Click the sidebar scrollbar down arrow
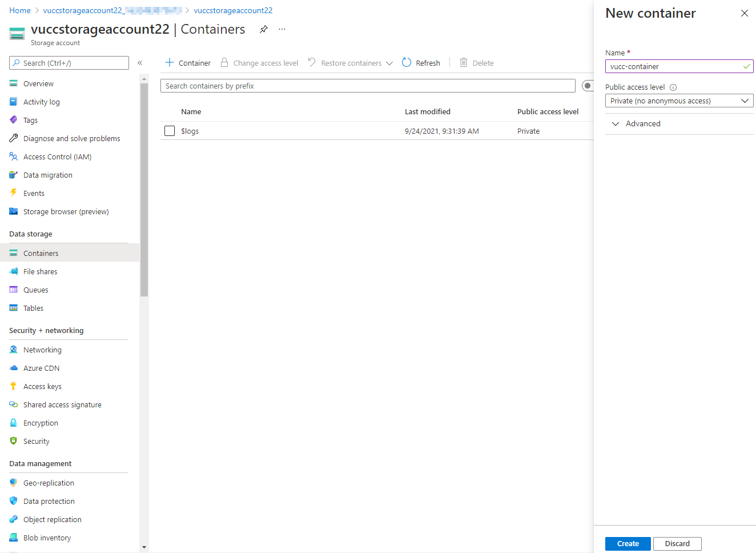 click(x=144, y=547)
